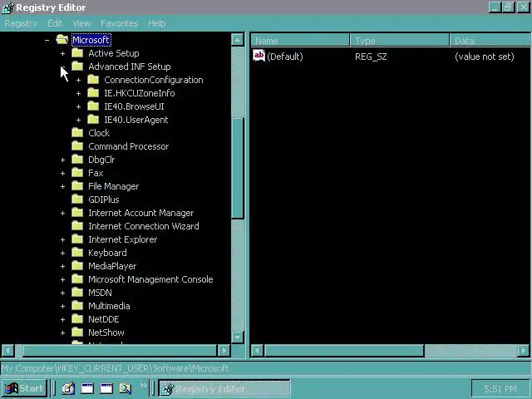Select the Internet Connection Wizard key
532x399 pixels.
point(144,226)
